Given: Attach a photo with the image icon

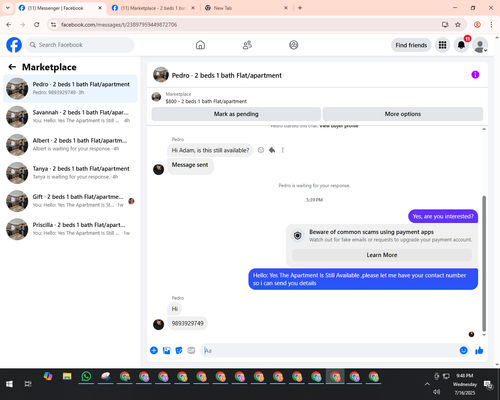Looking at the screenshot, I should (x=166, y=350).
